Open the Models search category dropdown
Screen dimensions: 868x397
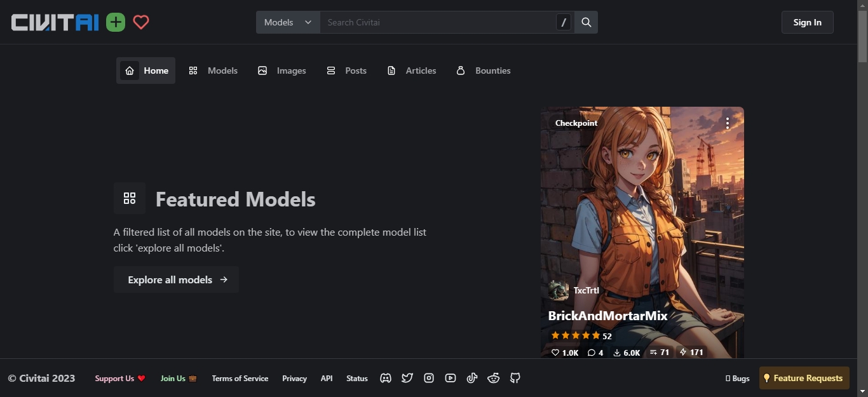288,22
